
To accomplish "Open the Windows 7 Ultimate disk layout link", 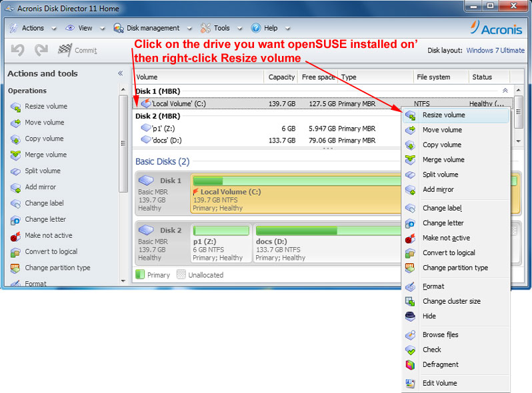I will [x=495, y=51].
